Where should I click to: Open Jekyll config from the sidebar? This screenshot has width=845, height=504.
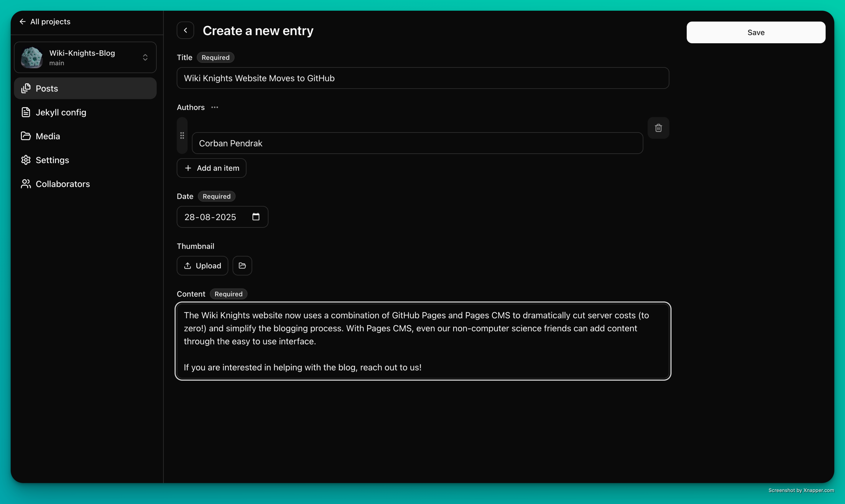tap(61, 112)
